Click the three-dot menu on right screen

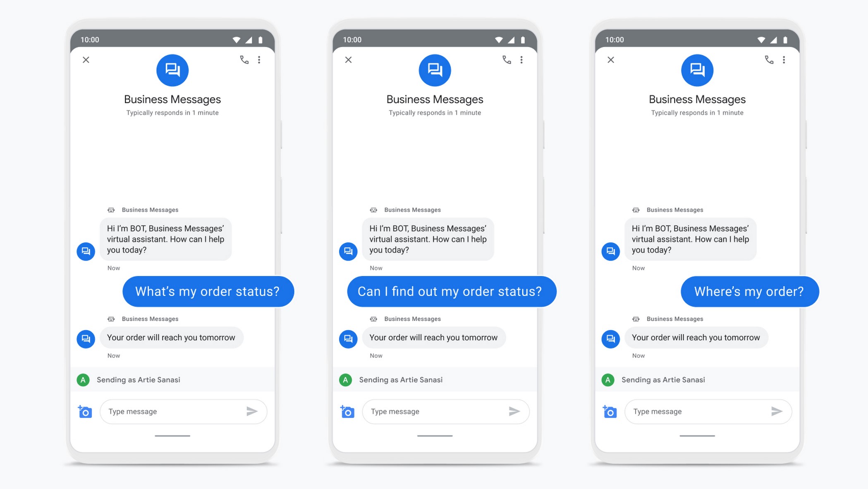tap(784, 60)
